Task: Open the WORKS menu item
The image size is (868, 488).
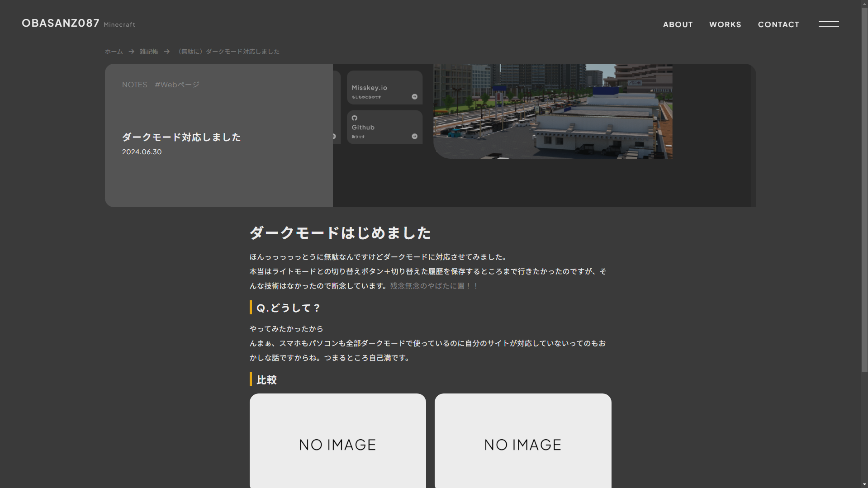Action: [725, 24]
